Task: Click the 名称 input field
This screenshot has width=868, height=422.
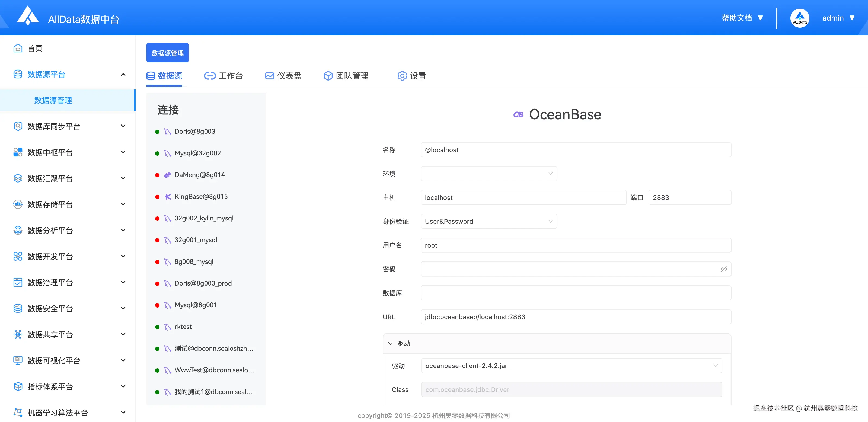Action: click(576, 150)
